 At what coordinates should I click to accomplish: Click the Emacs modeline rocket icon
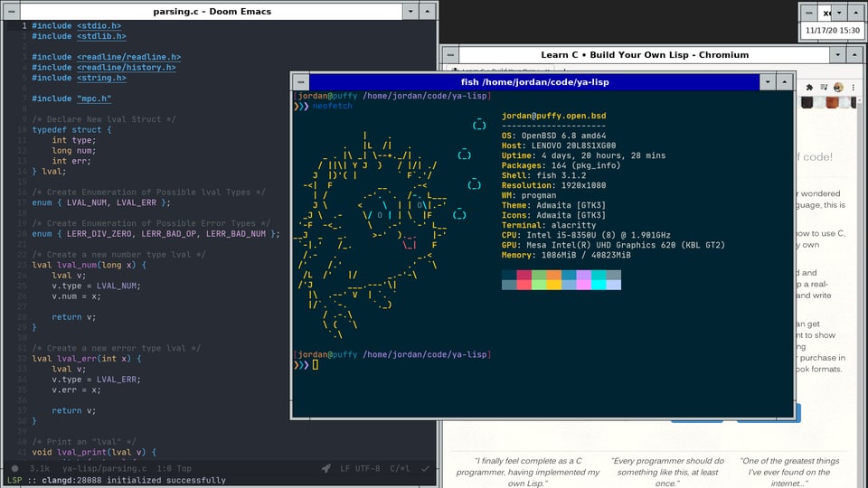pos(326,469)
